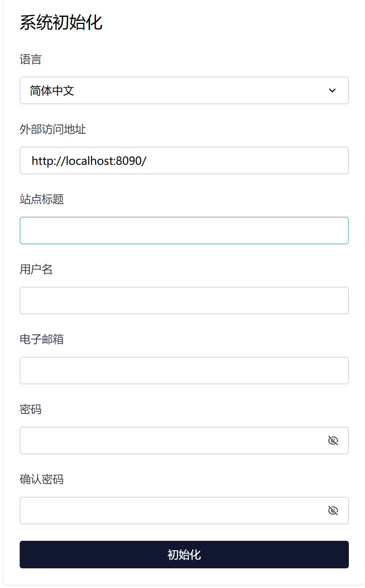Select the 电子邮箱 input field
The image size is (365, 588).
coord(184,370)
